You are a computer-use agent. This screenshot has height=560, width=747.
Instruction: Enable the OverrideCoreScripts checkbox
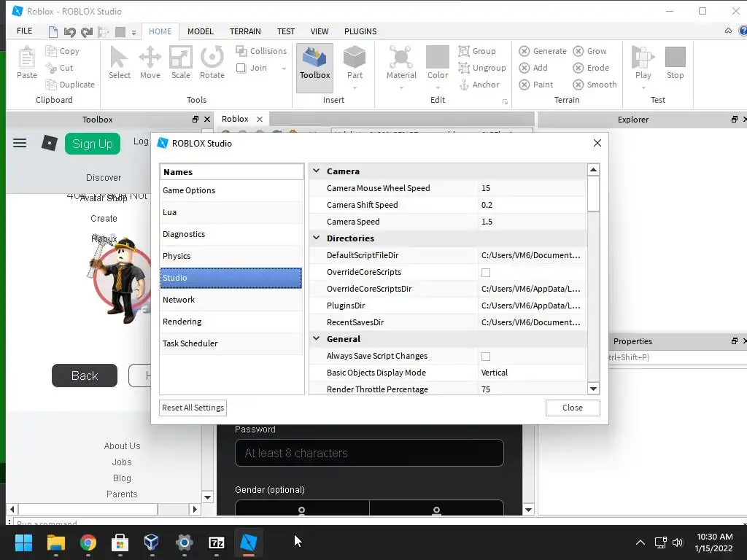coord(485,273)
